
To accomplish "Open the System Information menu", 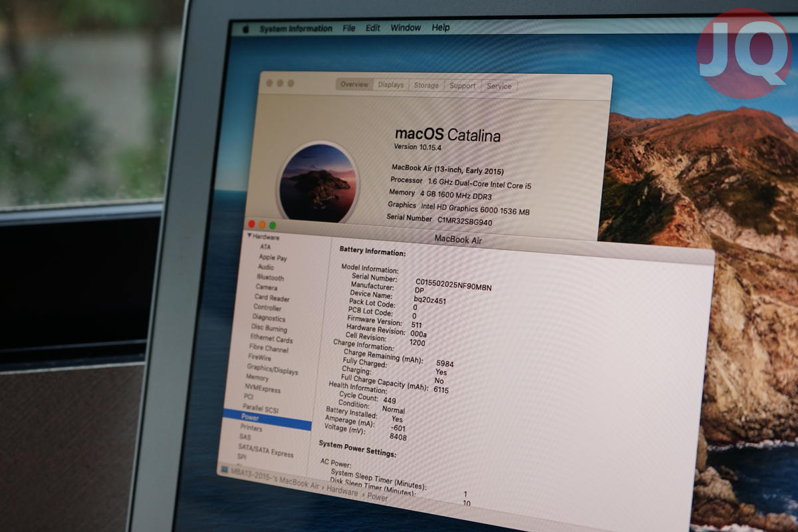I will [x=296, y=29].
